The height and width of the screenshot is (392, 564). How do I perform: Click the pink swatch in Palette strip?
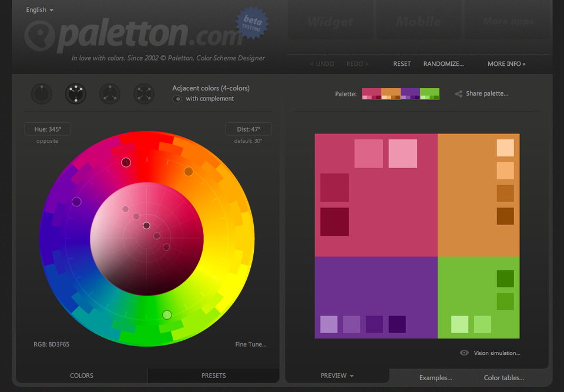click(371, 93)
